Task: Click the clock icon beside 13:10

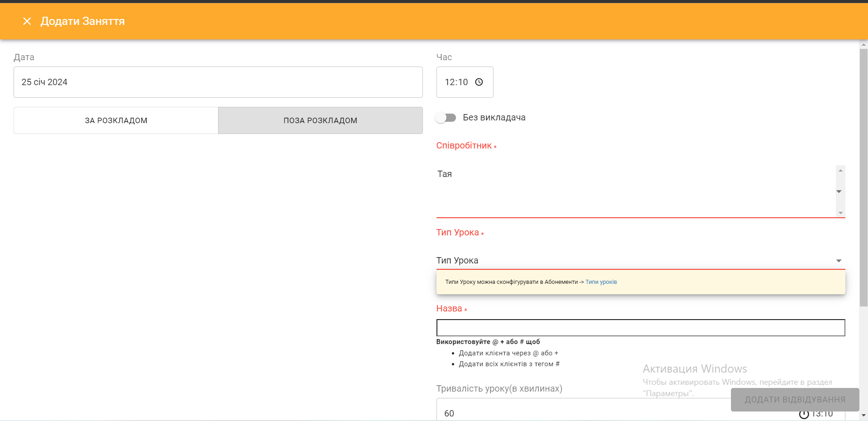Action: click(x=804, y=414)
